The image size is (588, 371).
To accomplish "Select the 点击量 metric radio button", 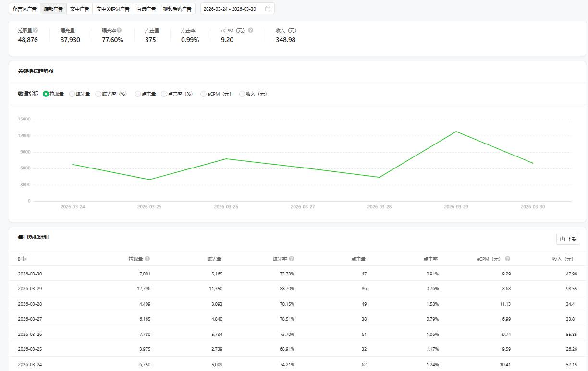I will pos(138,94).
